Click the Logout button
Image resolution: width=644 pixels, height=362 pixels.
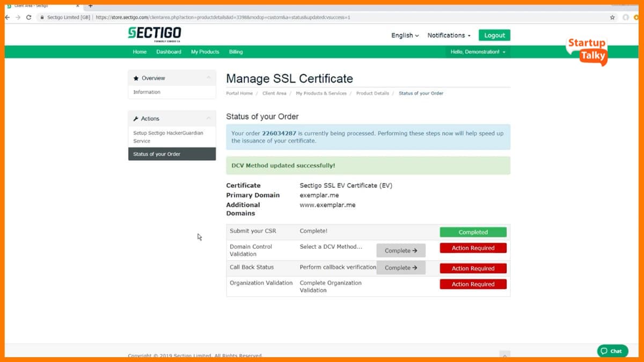click(494, 35)
